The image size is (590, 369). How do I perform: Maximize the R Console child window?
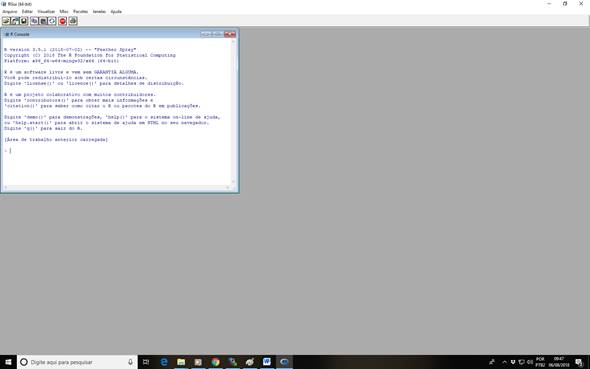[217, 34]
